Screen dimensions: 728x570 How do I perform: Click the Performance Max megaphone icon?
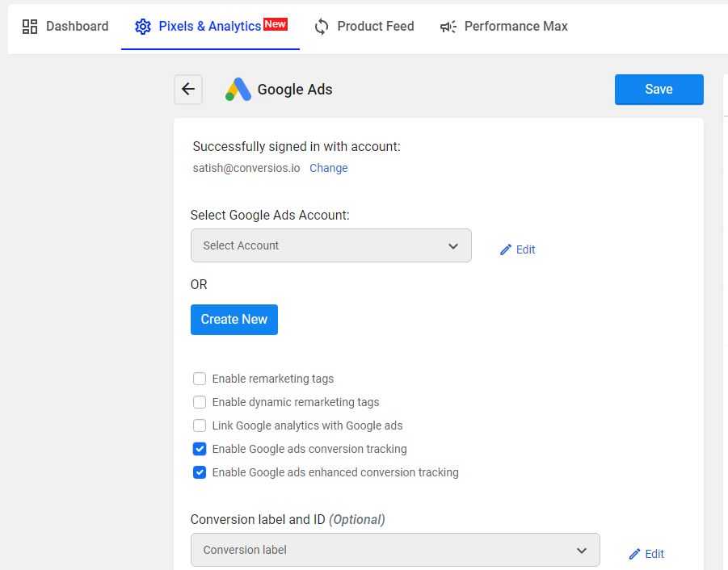(448, 27)
